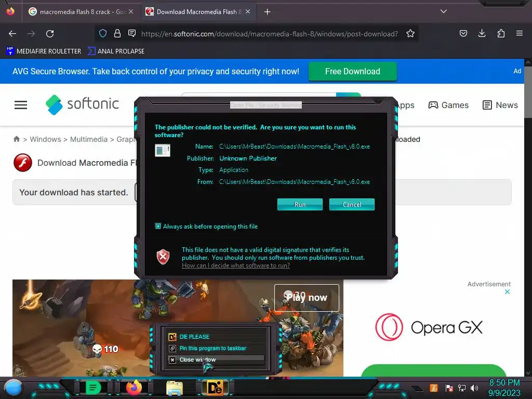Choose Close window in jump list
The image size is (532, 399).
pyautogui.click(x=215, y=360)
